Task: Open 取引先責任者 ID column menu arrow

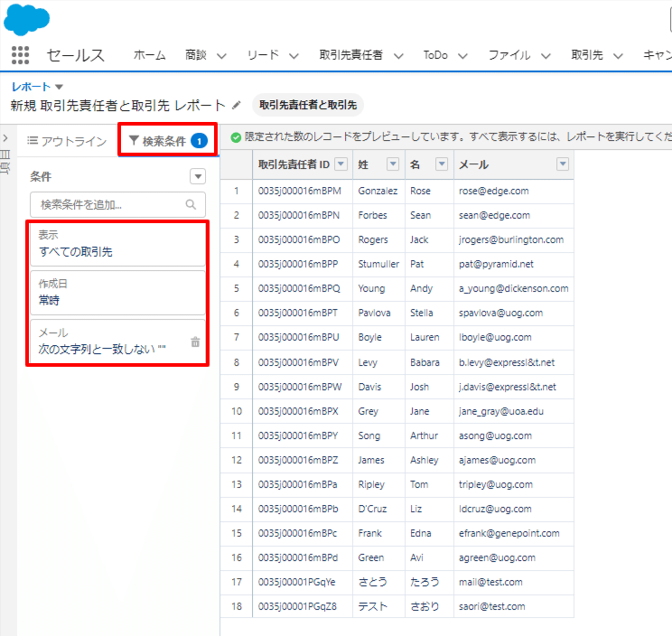Action: click(341, 164)
